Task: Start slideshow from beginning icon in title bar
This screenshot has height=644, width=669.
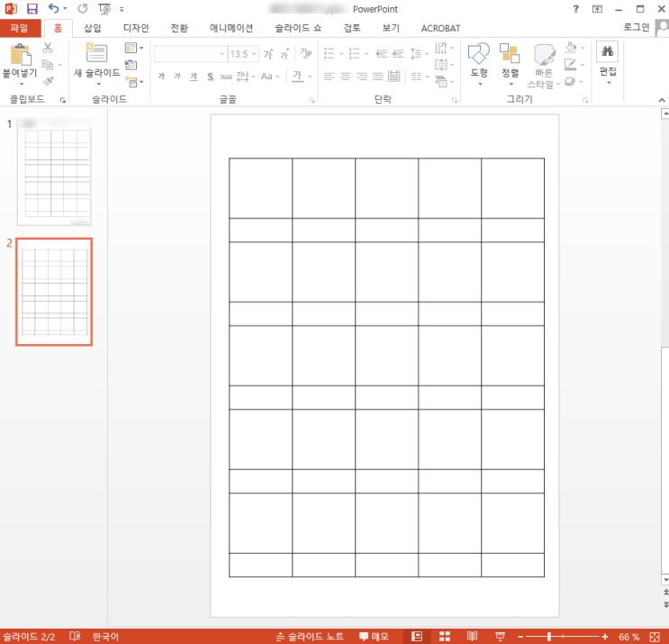Action: (x=104, y=8)
